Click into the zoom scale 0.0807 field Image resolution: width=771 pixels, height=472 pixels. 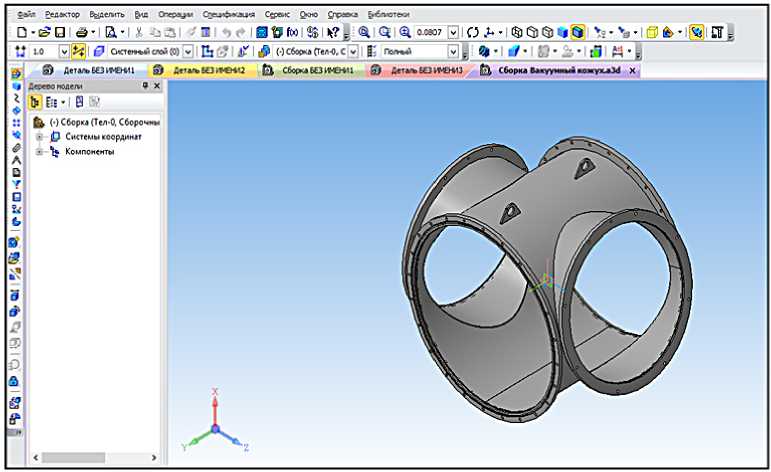(x=430, y=32)
